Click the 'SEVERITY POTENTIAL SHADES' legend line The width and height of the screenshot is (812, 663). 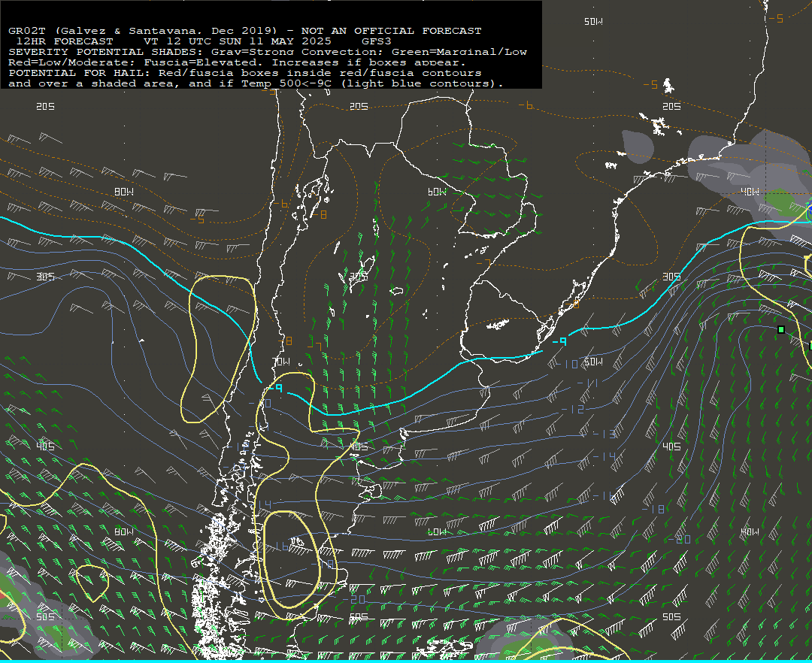(x=267, y=52)
